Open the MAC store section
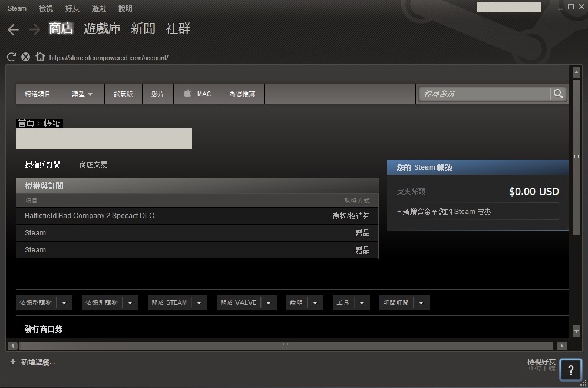 [x=197, y=94]
